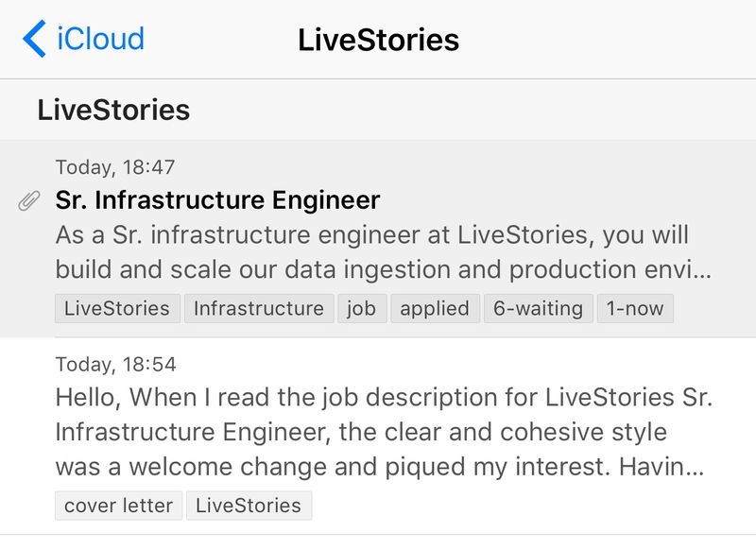Select the 1-now tag

(x=635, y=308)
